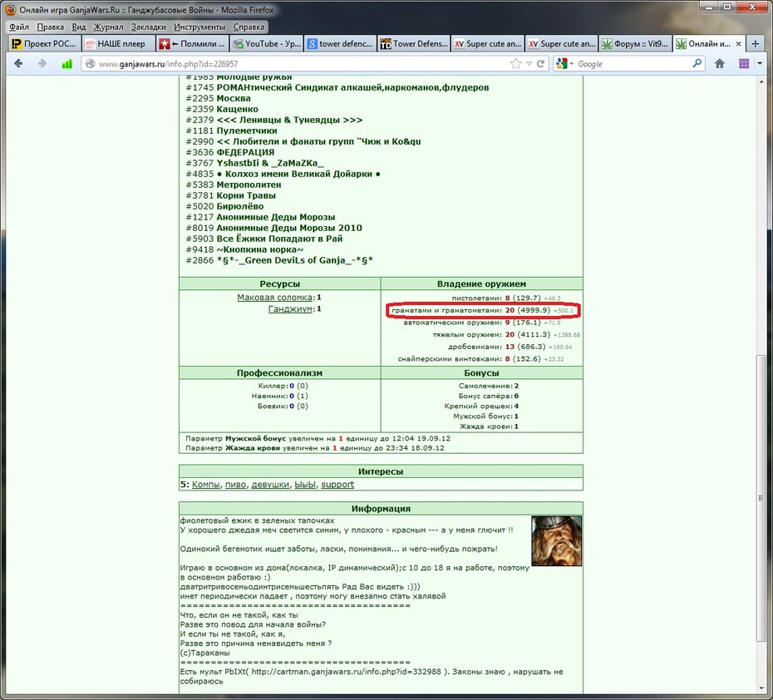This screenshot has width=773, height=700.
Task: Switch to 'Форум :: Vit9...' tab
Action: [636, 44]
